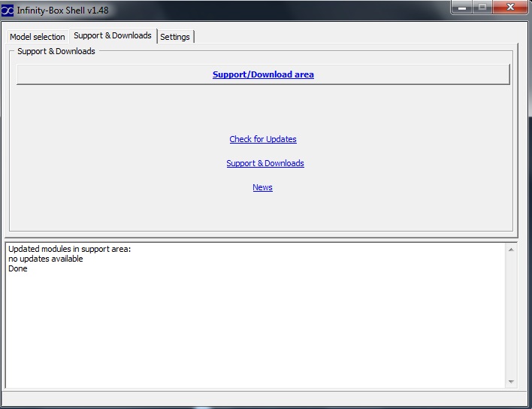Close the Infinity-Box Shell window

tap(510, 7)
